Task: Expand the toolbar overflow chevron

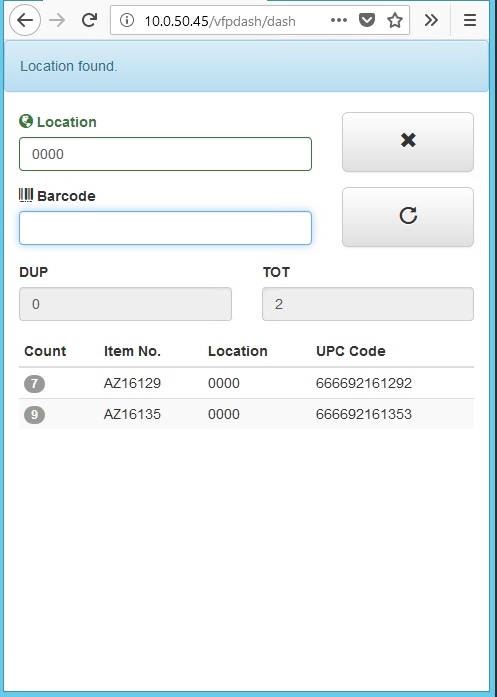Action: (x=431, y=20)
